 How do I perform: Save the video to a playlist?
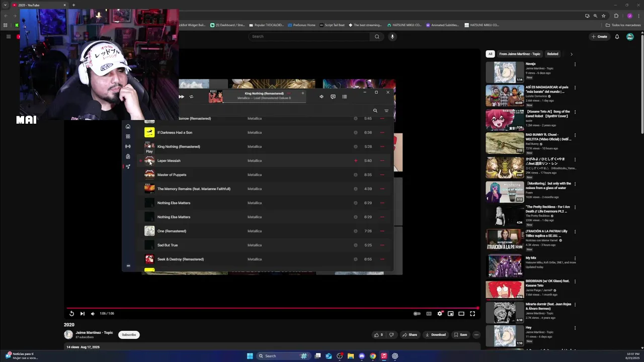[460, 334]
